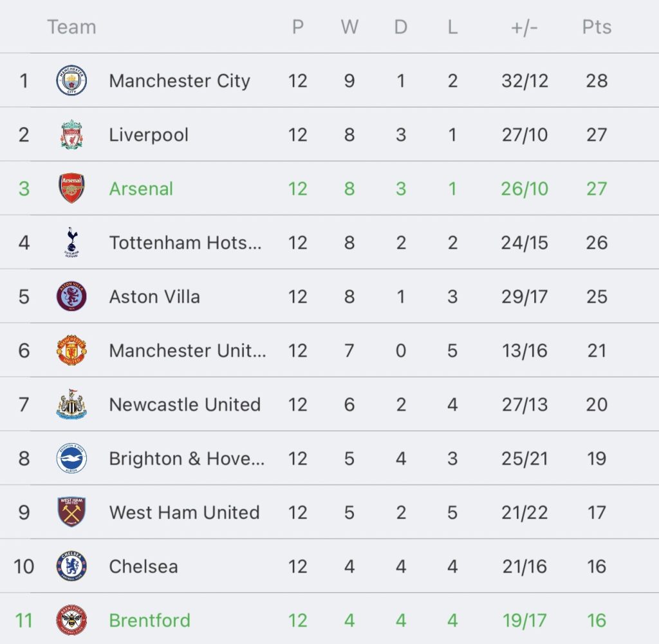The image size is (659, 644).
Task: Select the Brentford team name in green
Action: pos(149,620)
